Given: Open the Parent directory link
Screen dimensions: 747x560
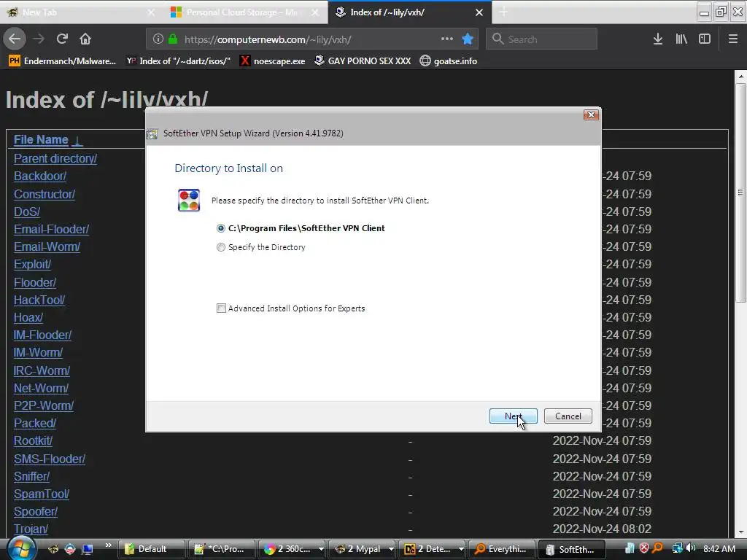Looking at the screenshot, I should point(55,158).
